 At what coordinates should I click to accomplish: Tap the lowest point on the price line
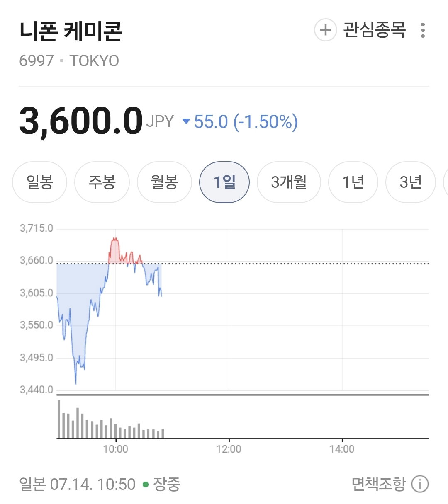point(75,383)
